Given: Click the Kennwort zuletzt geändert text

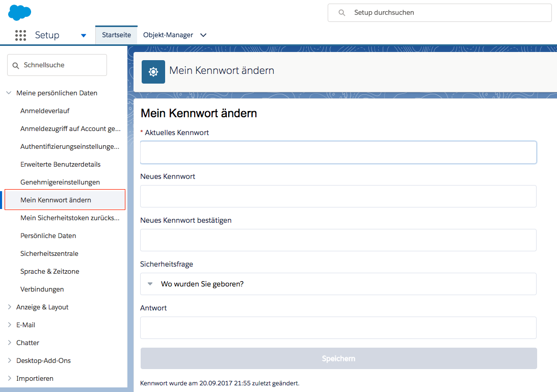Looking at the screenshot, I should 220,383.
